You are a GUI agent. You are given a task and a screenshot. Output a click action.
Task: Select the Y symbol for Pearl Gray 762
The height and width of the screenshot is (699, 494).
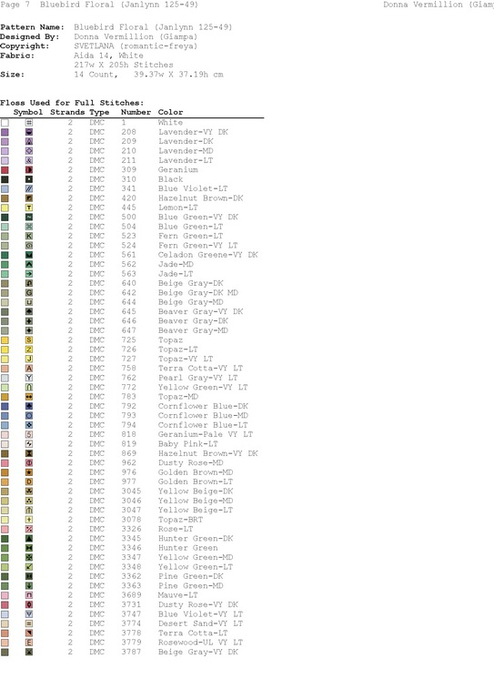[x=29, y=378]
